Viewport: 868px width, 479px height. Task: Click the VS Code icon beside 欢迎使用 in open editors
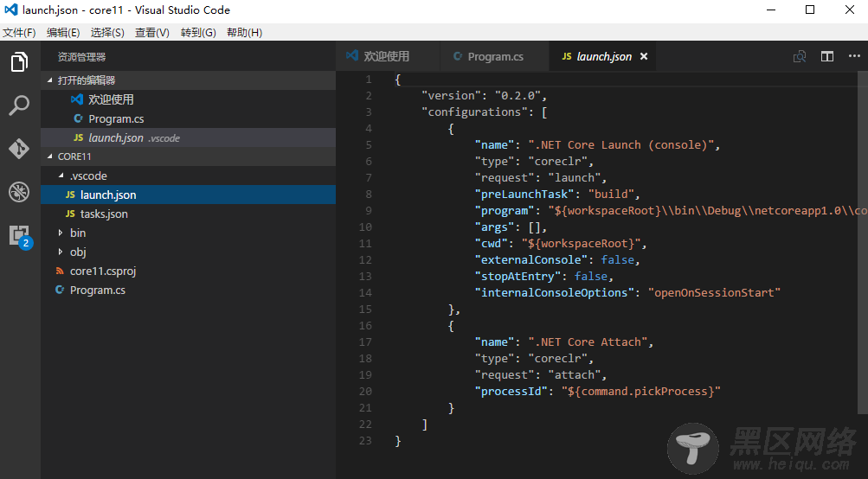coord(77,99)
